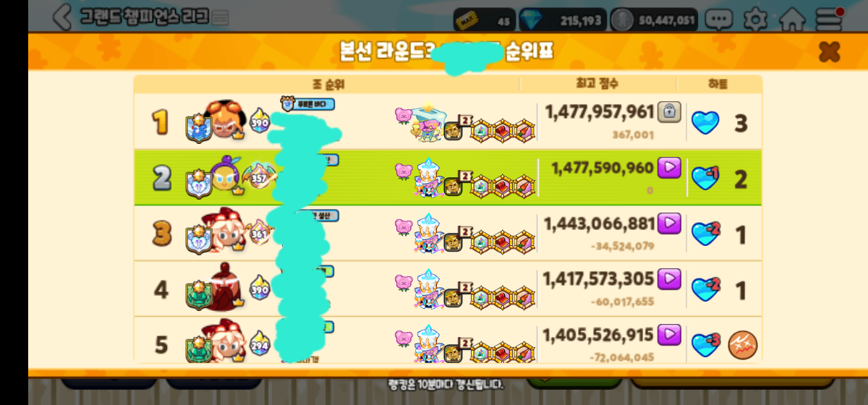Click the MAX ticket counter showing 45

pos(485,20)
